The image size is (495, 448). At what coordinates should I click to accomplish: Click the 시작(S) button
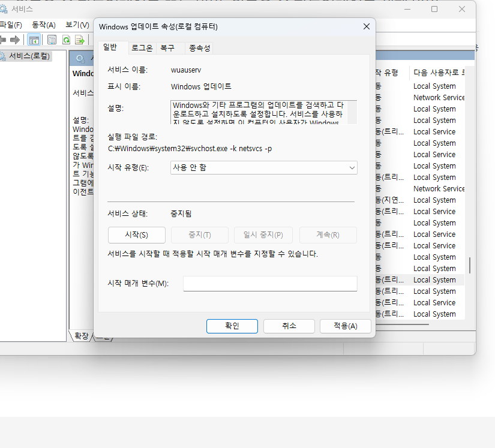click(x=136, y=234)
